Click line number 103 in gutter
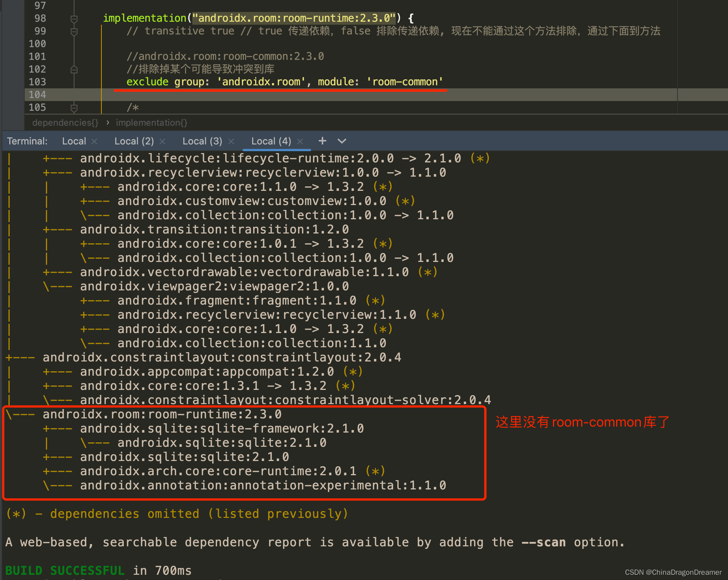This screenshot has height=580, width=728. pyautogui.click(x=37, y=82)
